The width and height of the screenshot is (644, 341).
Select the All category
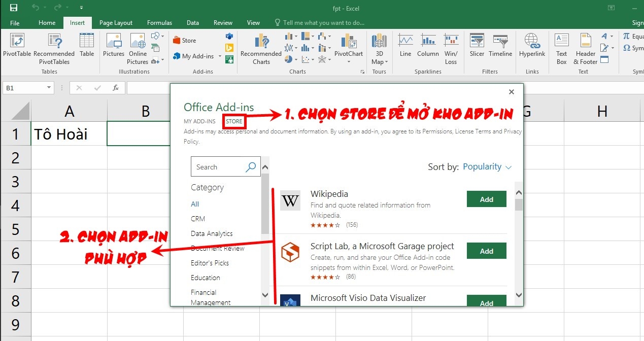[x=195, y=204]
